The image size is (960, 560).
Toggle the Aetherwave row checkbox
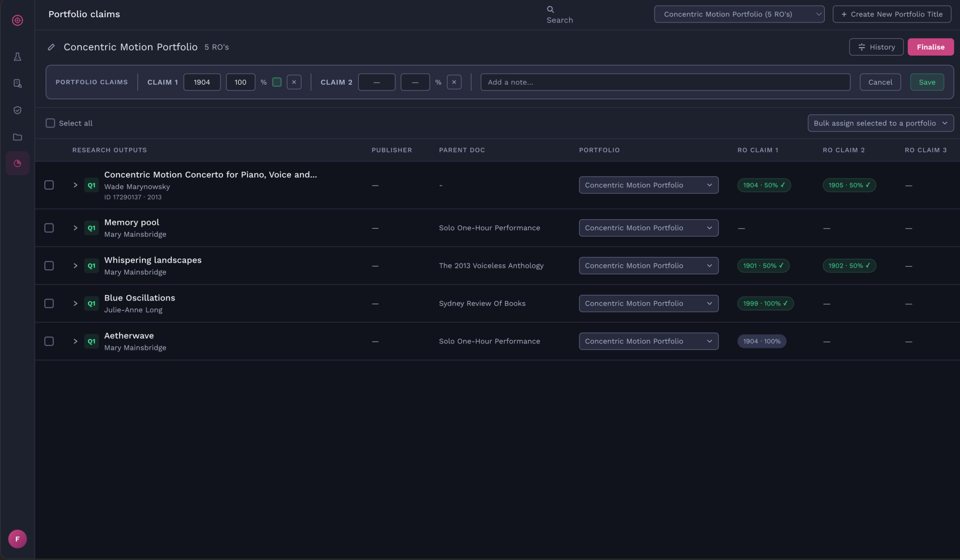(x=49, y=341)
